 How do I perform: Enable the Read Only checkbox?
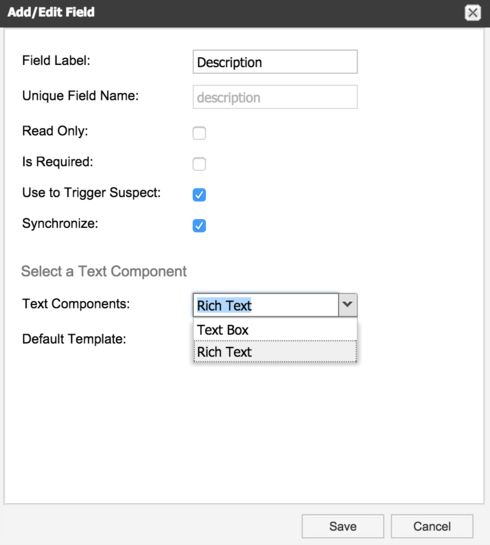coord(199,133)
